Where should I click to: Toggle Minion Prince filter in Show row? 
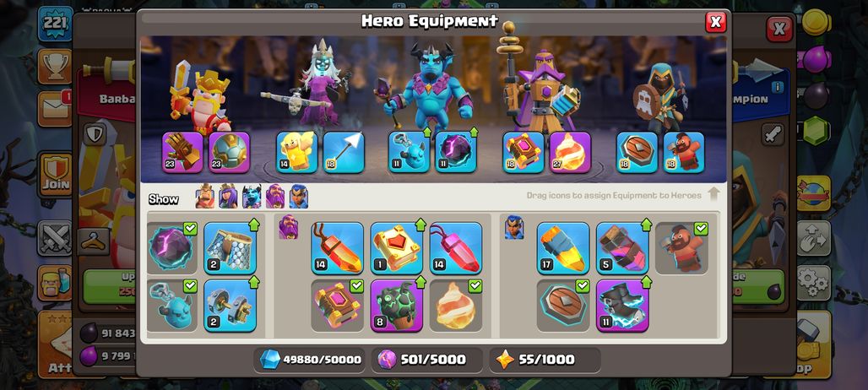point(252,197)
